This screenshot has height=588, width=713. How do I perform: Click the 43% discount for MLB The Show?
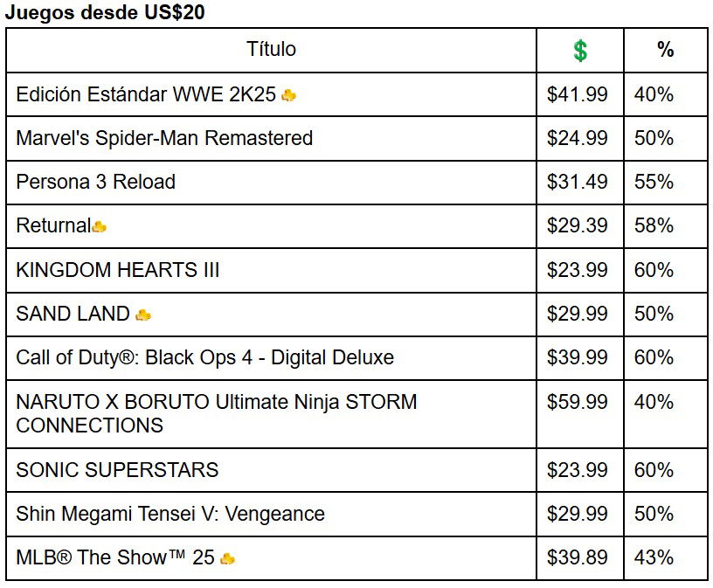coord(654,557)
